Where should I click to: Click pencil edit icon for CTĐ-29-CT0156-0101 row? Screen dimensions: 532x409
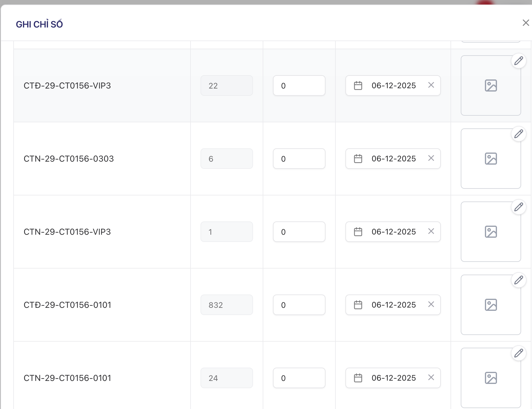click(x=518, y=280)
